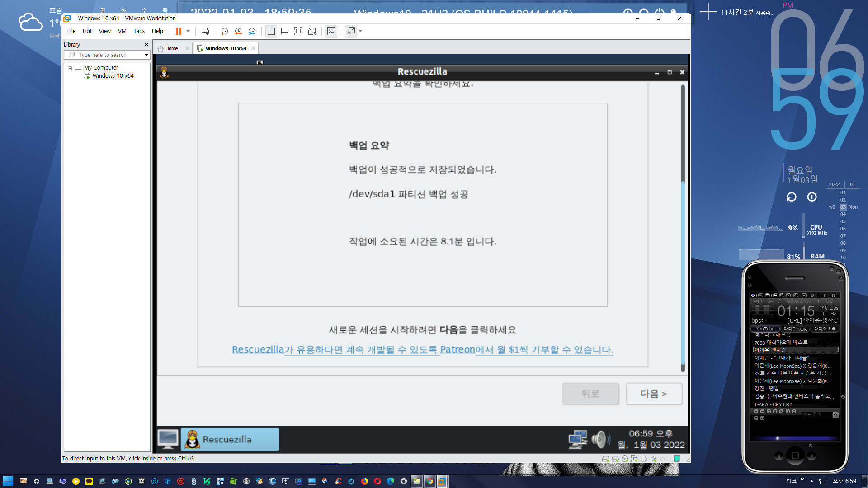Image resolution: width=868 pixels, height=488 pixels.
Task: Click the Rescuezilla vertical scrollbar
Action: point(683,228)
